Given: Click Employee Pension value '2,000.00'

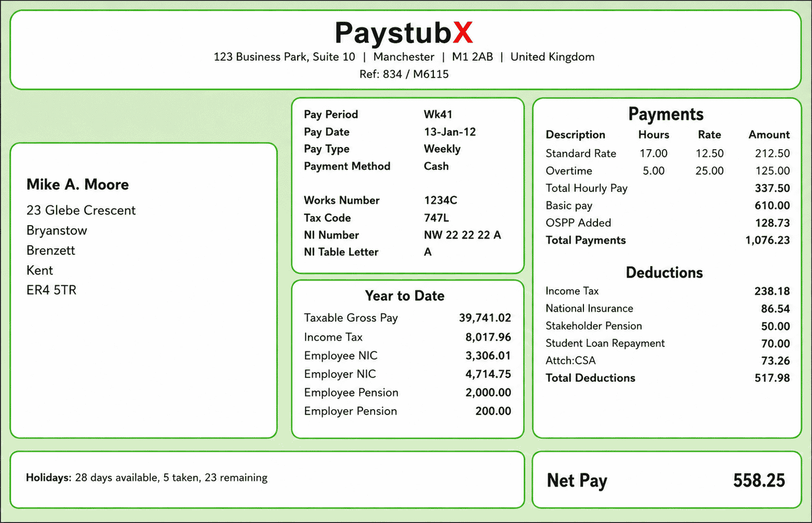Looking at the screenshot, I should pyautogui.click(x=488, y=393).
